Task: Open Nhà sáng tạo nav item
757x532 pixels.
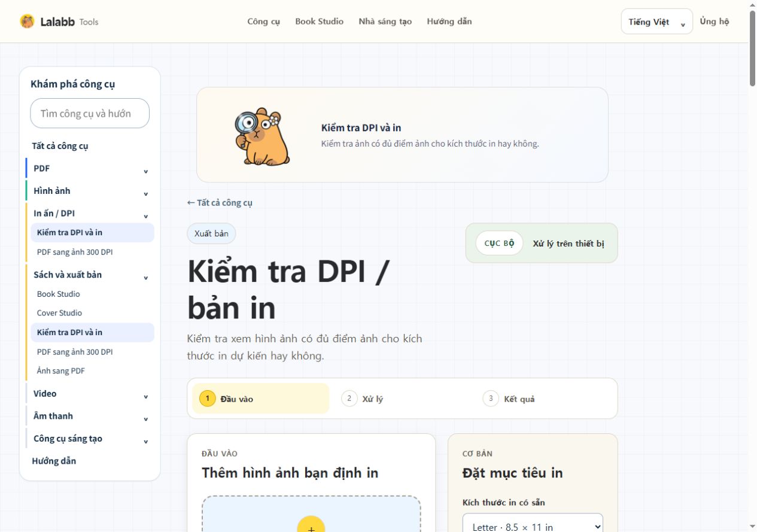Action: click(x=385, y=22)
